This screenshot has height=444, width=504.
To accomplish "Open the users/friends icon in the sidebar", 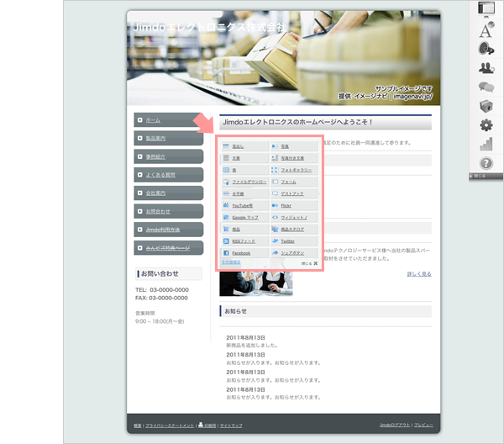I will tap(486, 68).
